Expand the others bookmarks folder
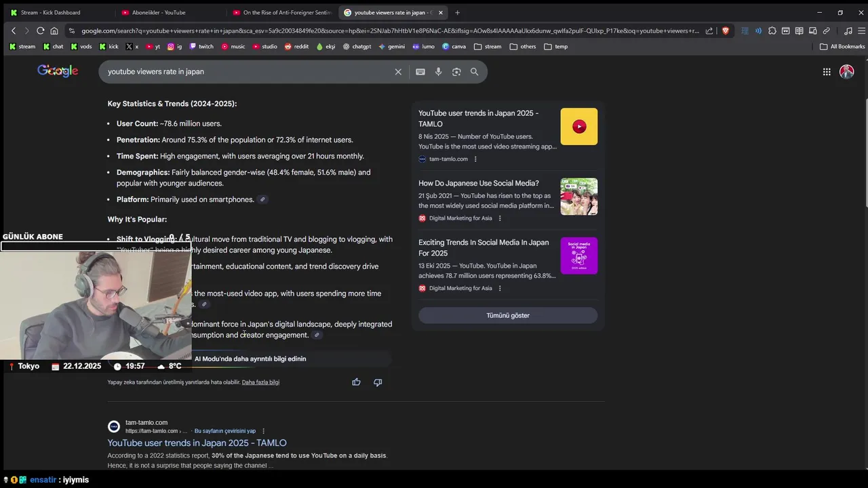The height and width of the screenshot is (488, 868). pyautogui.click(x=523, y=47)
